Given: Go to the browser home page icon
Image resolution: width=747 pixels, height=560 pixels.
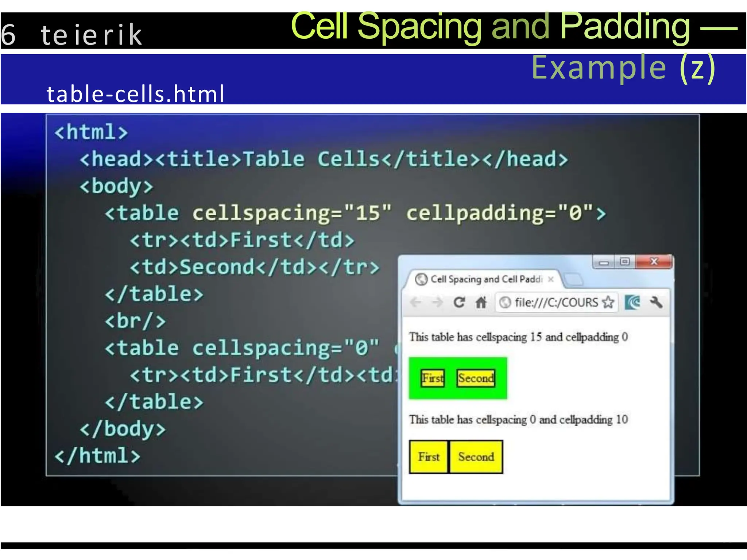Looking at the screenshot, I should pyautogui.click(x=481, y=302).
